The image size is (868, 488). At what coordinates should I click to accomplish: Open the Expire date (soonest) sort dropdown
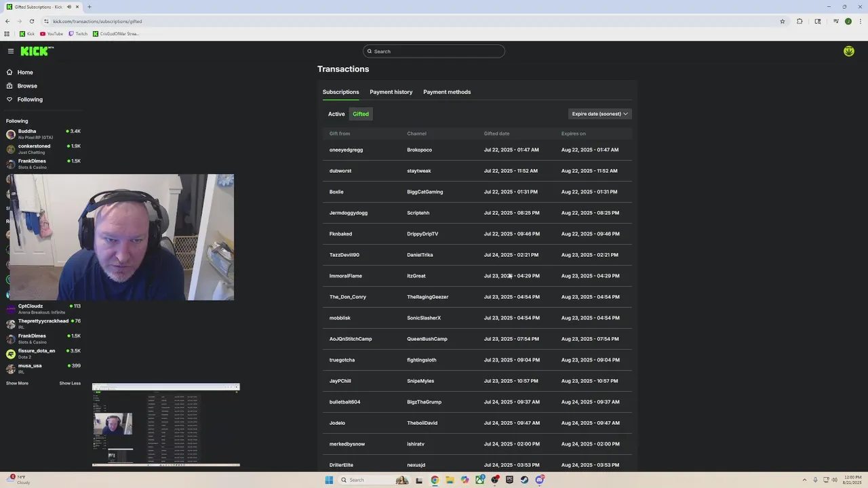[x=599, y=114]
